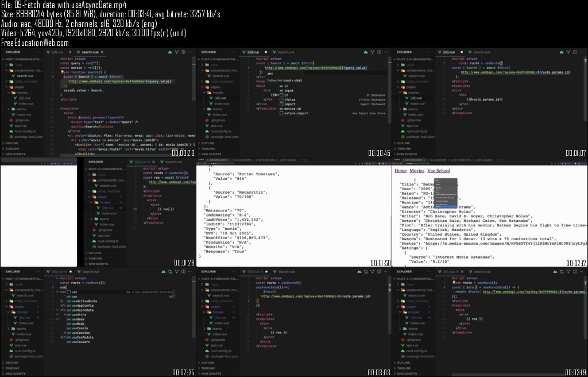Switch to the search.vue tab in the 00:00:45 frame
Image resolution: width=588 pixels, height=377 pixels.
[284, 52]
